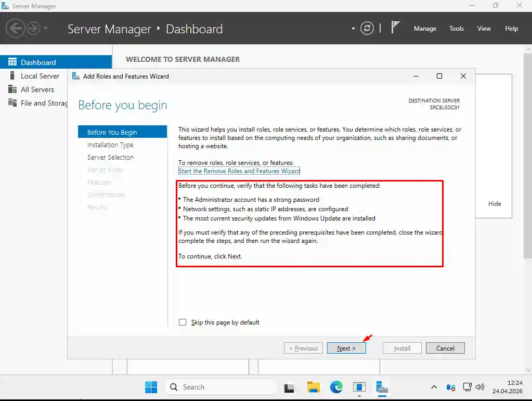
Task: Hide the welcome tile using Hide
Action: tap(495, 203)
